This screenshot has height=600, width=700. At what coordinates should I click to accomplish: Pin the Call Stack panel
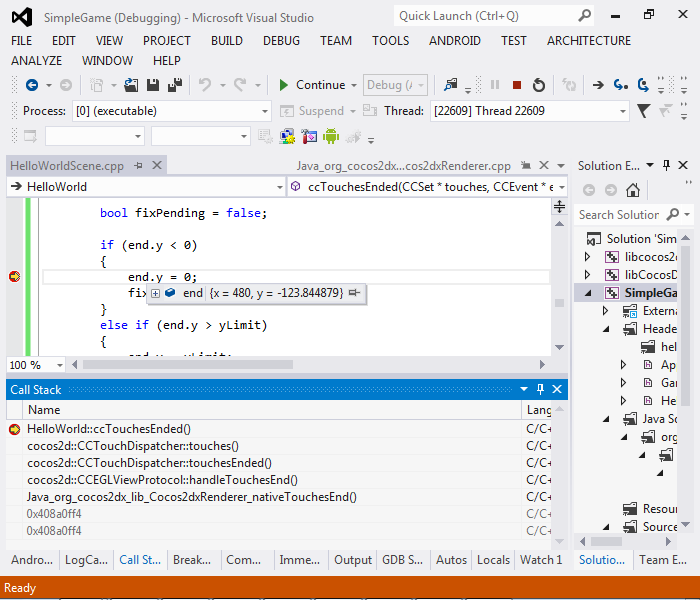click(540, 389)
